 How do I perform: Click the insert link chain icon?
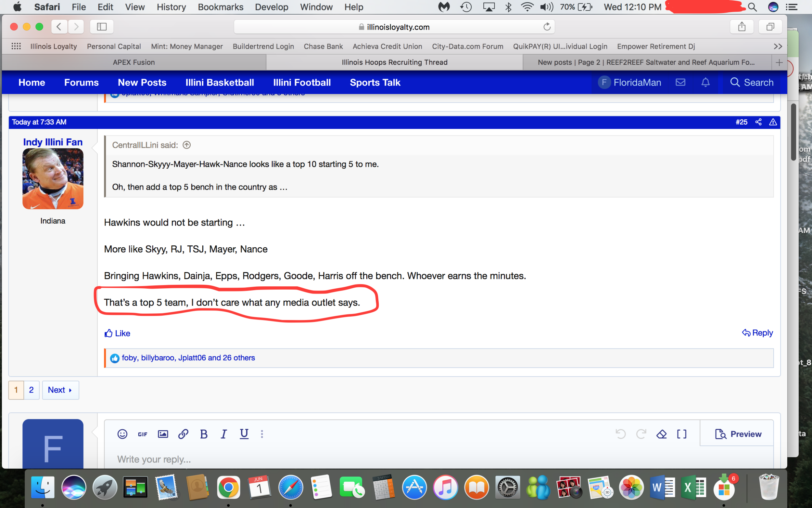coord(183,434)
